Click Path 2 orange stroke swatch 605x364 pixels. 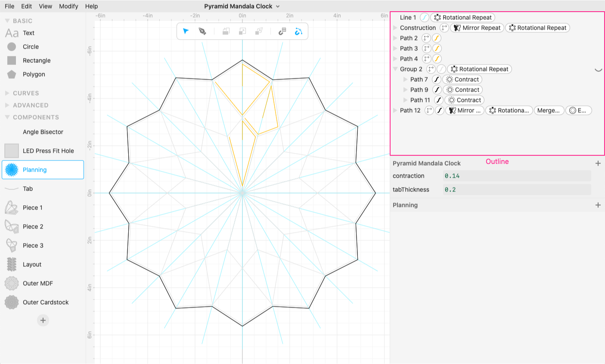pyautogui.click(x=437, y=38)
